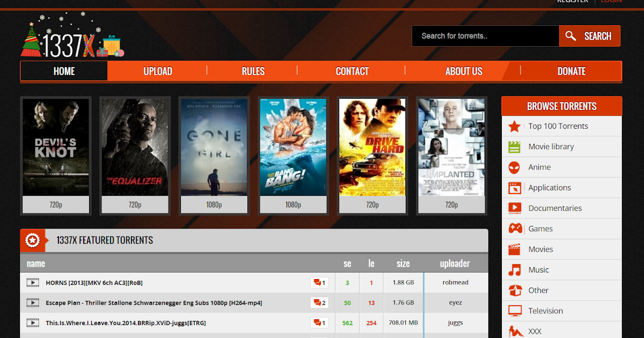Screen dimensions: 644x338
Task: Click the XXX category silhouette icon
Action: click(x=516, y=331)
